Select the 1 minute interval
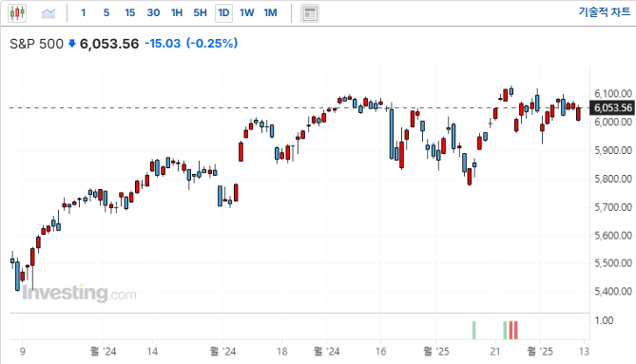The image size is (636, 364). pos(83,13)
